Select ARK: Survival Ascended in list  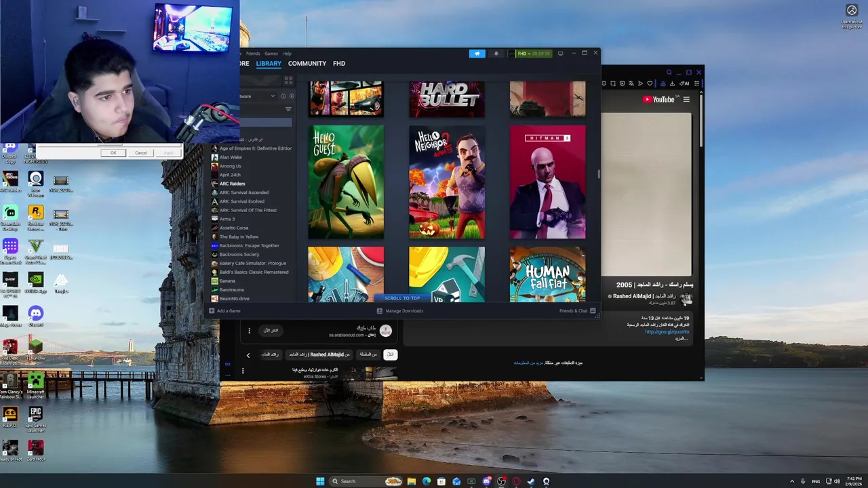[x=240, y=192]
